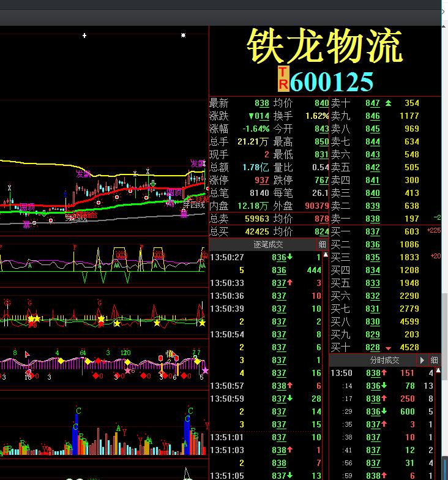Screen dimensions: 448x480
Task: Click the 今开 value 843
Action: pos(322,129)
